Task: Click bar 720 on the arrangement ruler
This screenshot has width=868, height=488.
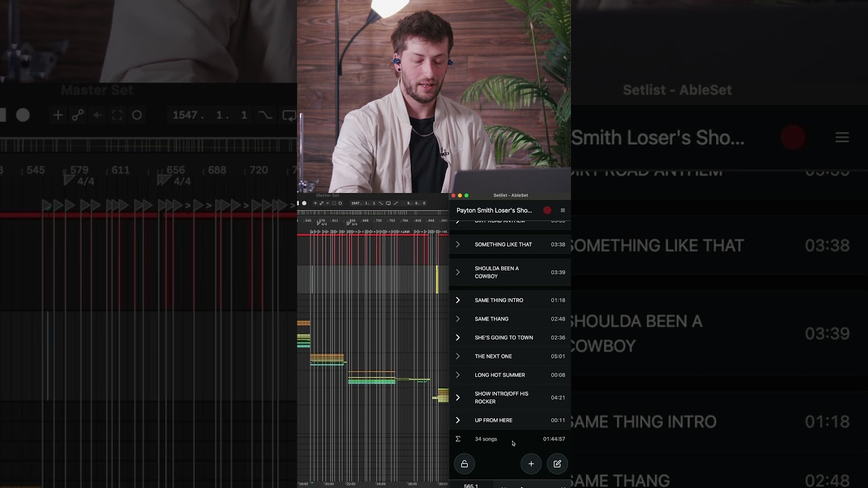Action: click(x=378, y=220)
